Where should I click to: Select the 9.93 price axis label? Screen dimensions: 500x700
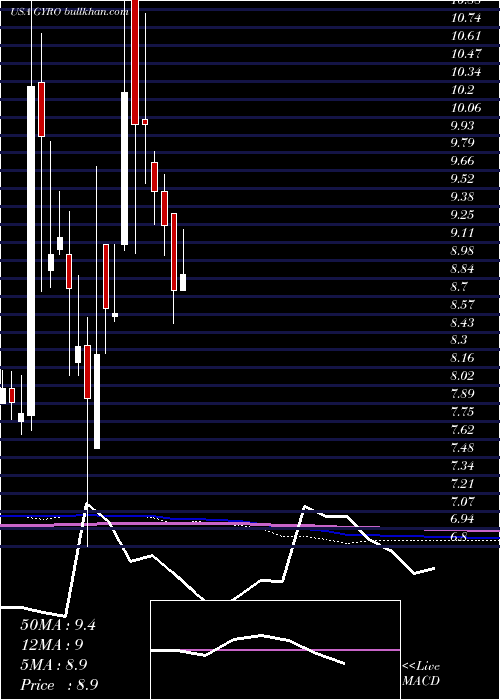[462, 125]
